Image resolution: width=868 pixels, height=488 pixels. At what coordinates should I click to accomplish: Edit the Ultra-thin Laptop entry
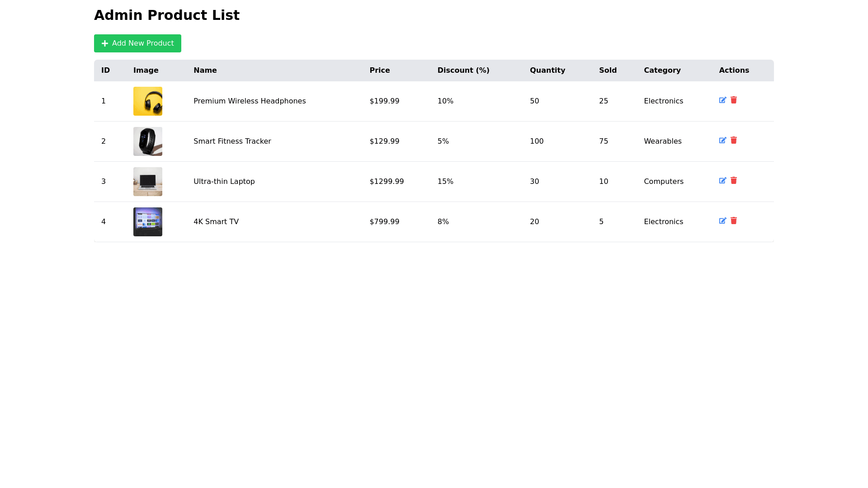[722, 181]
